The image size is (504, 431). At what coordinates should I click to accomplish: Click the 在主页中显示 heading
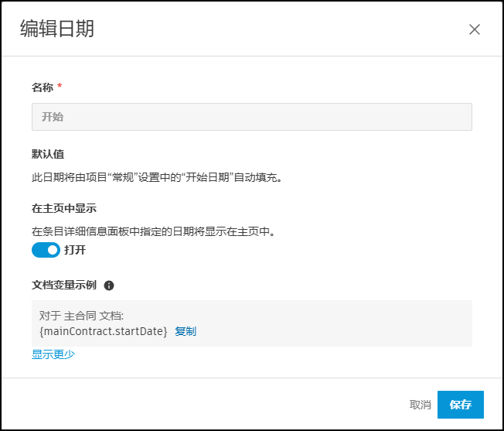64,208
